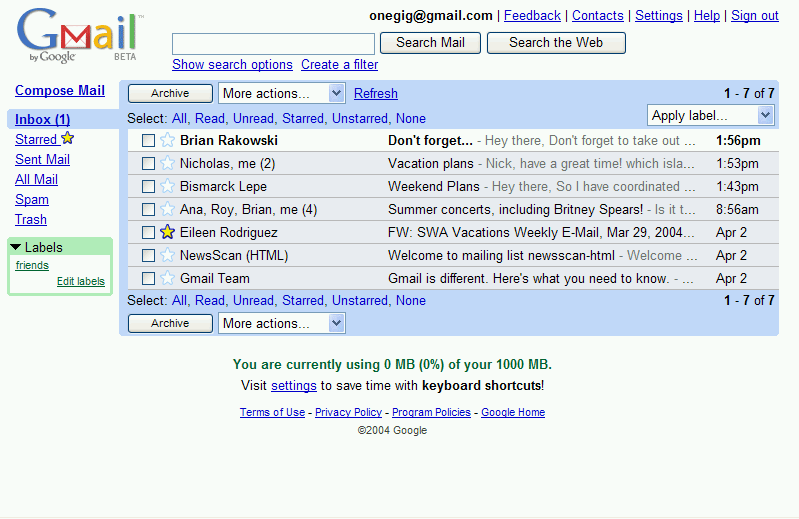Star the Ana, Roy, Brian conversation

pyautogui.click(x=167, y=210)
